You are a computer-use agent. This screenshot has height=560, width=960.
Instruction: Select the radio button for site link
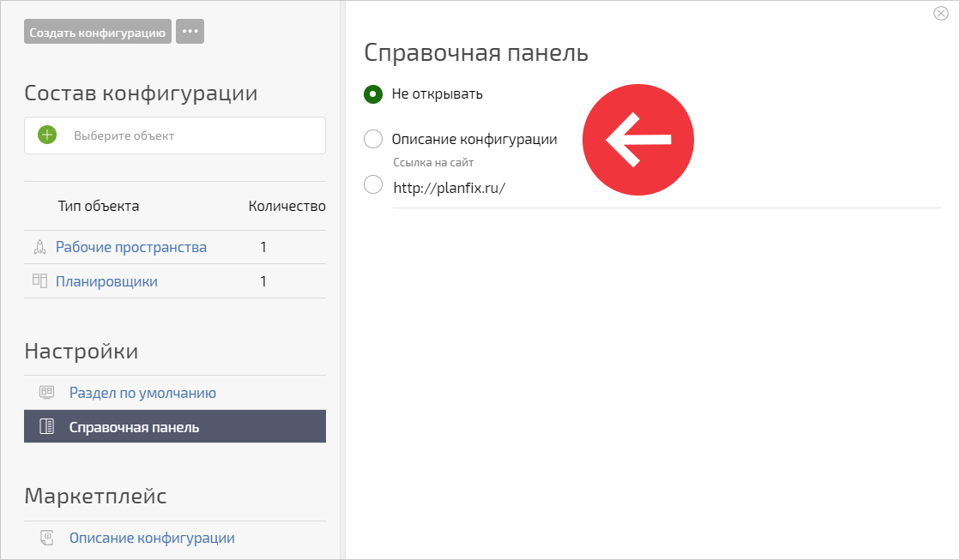(x=373, y=184)
